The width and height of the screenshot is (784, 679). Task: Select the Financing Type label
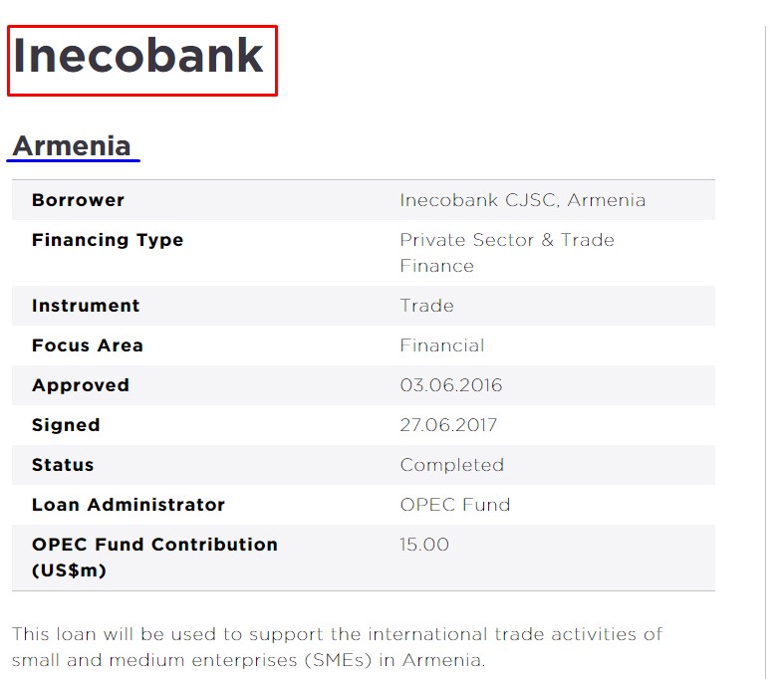click(108, 240)
